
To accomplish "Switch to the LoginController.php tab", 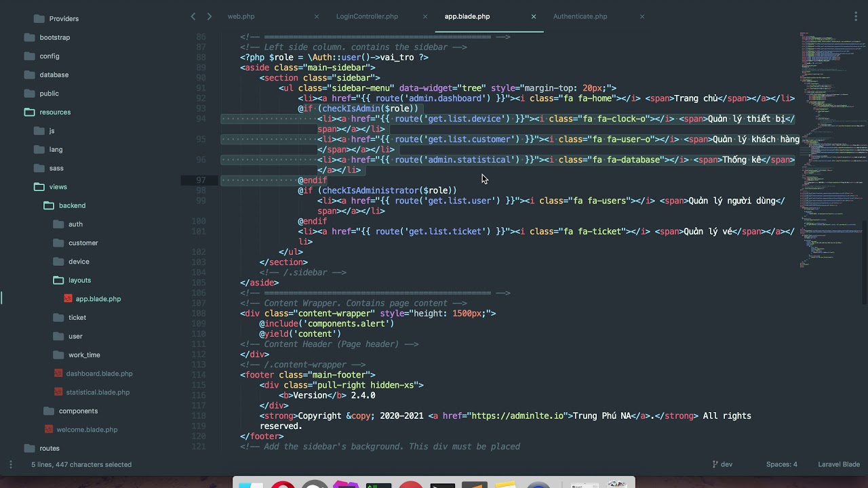I will (x=367, y=16).
